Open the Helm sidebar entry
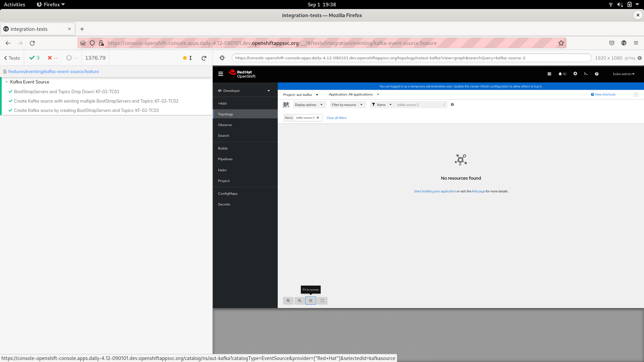This screenshot has height=362, width=644. [x=222, y=170]
